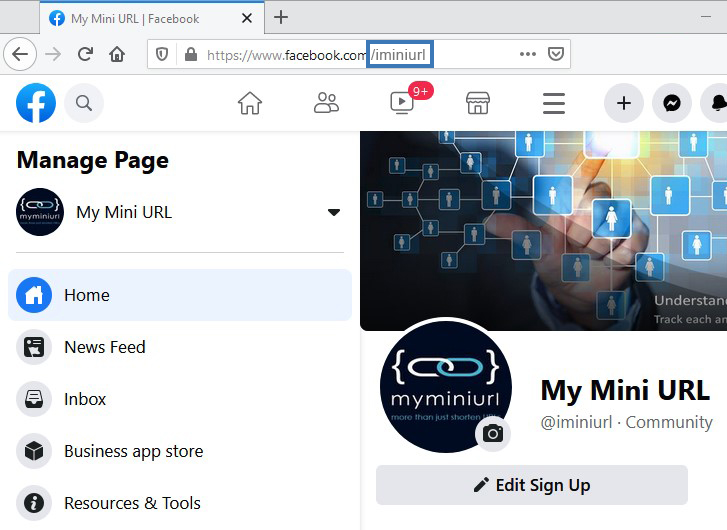Click the Facebook logo
The height and width of the screenshot is (530, 727).
tap(36, 103)
